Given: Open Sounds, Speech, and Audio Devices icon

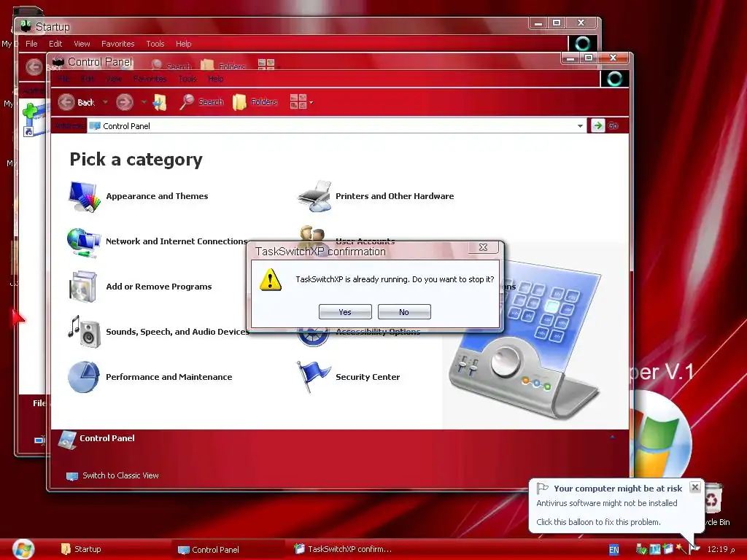Looking at the screenshot, I should click(84, 332).
